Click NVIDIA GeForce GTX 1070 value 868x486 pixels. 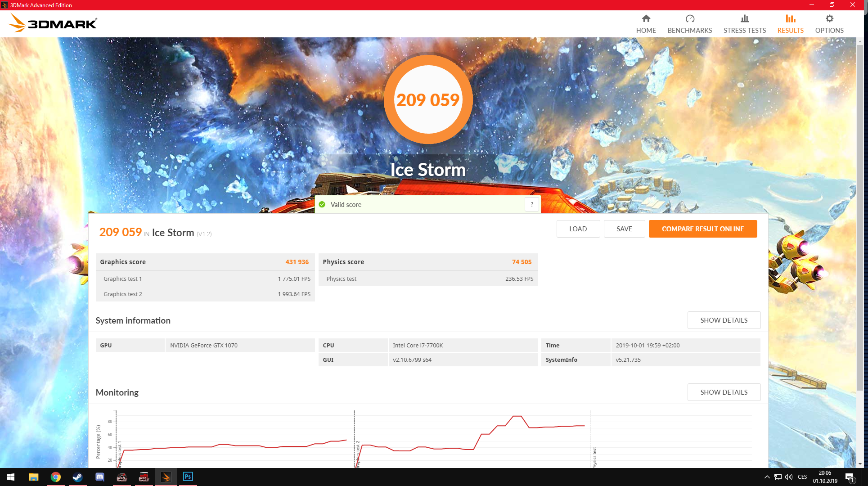tap(204, 345)
